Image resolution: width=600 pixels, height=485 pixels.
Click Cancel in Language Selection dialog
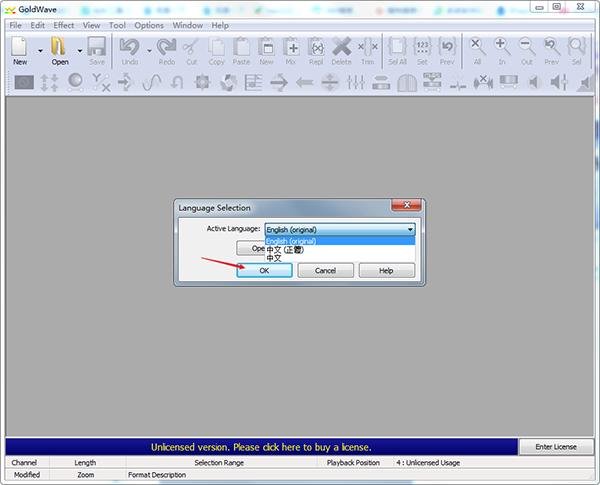(325, 271)
